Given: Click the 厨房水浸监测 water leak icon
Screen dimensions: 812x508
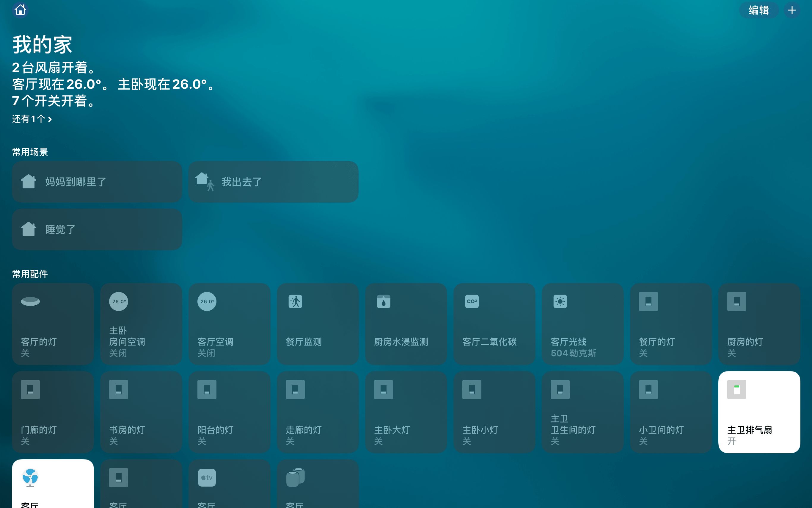Looking at the screenshot, I should point(383,301).
